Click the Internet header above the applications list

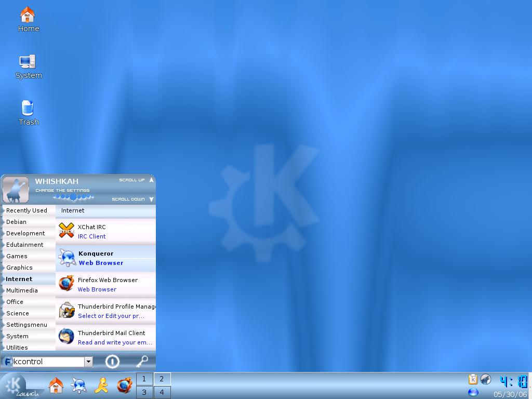click(x=105, y=211)
